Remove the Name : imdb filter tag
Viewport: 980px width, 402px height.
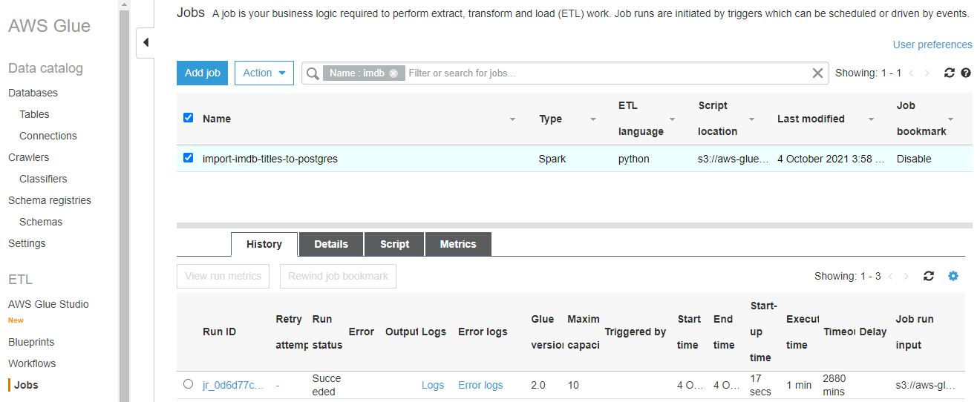tap(393, 73)
